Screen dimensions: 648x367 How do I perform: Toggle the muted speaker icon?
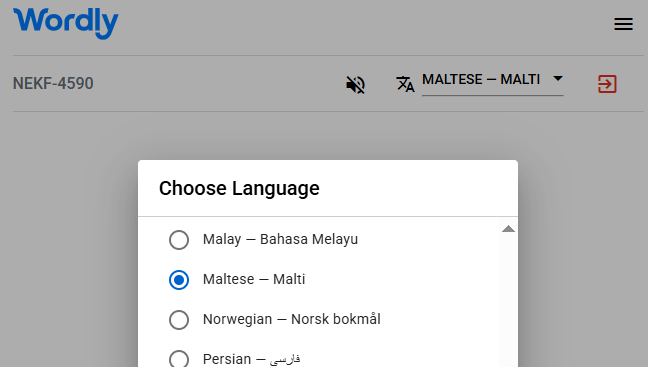click(x=355, y=85)
